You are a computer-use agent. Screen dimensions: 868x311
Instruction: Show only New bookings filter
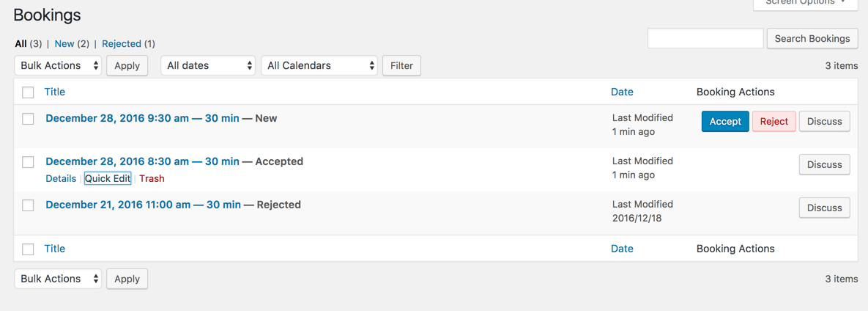64,44
